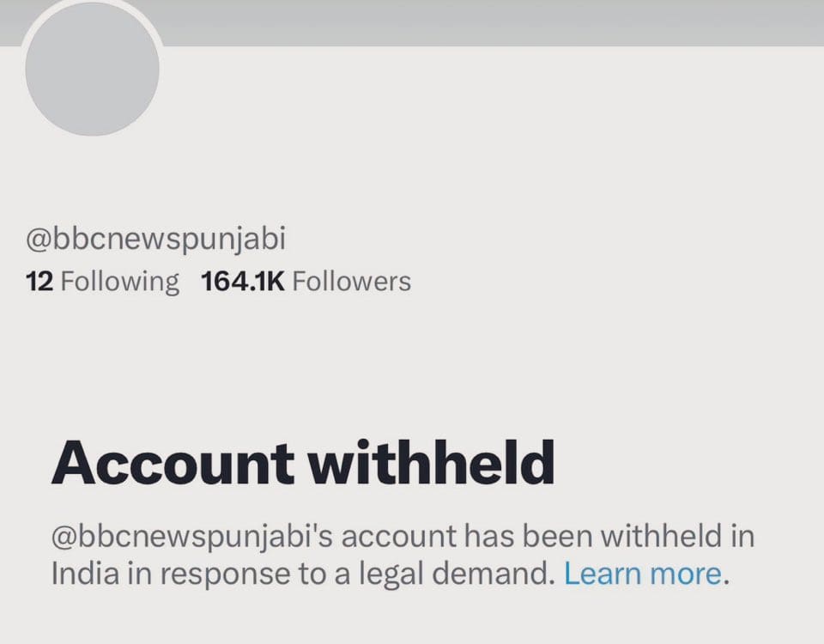Open the 12 Following list
This screenshot has height=644, width=824.
coord(103,282)
